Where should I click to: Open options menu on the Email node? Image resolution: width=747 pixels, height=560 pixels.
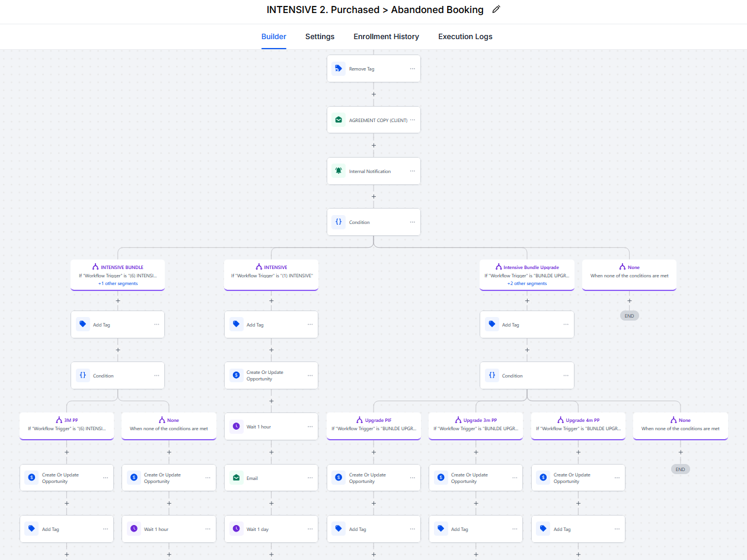[x=310, y=478]
